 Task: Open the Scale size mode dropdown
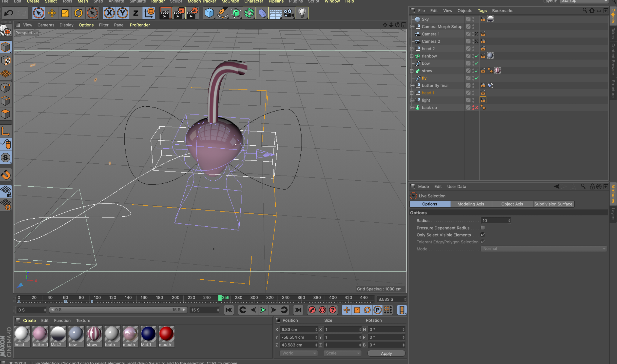point(342,353)
